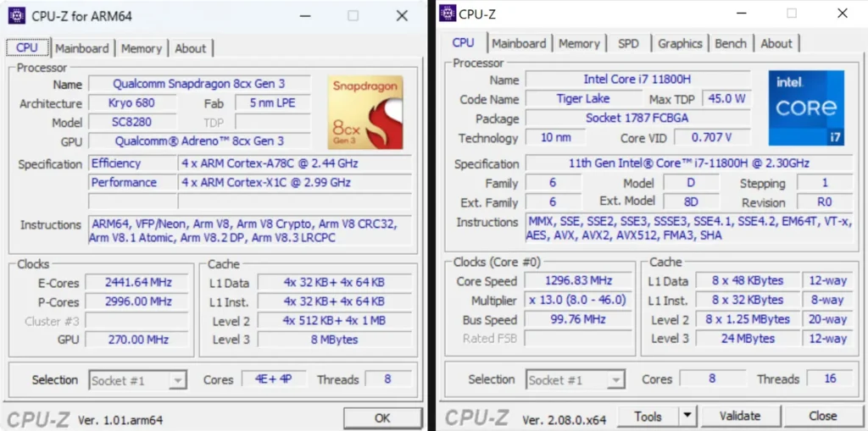Click the Intel Core i7 11800H name field
This screenshot has height=431, width=868.
tap(637, 79)
